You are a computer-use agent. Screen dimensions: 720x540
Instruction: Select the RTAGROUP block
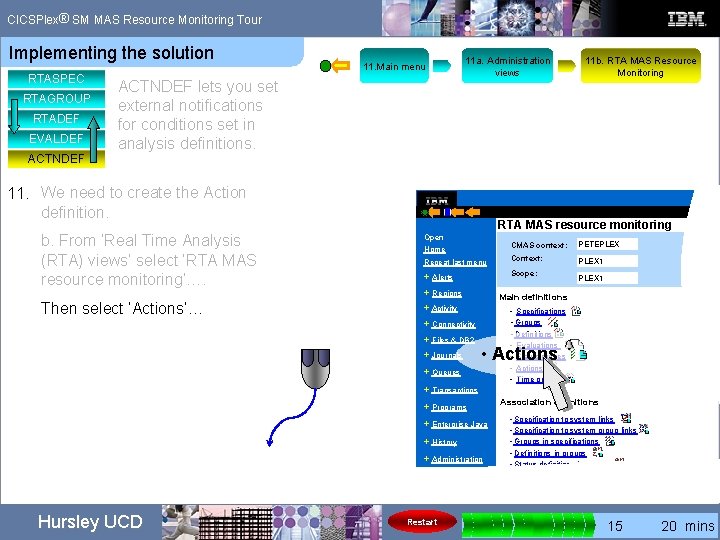coord(56,99)
